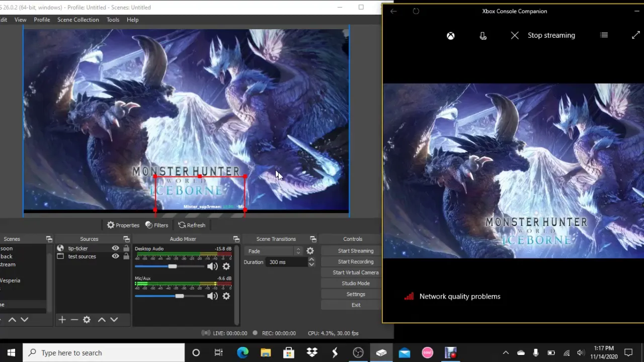The image size is (644, 362).
Task: Open Windows notification center
Action: coord(628,353)
